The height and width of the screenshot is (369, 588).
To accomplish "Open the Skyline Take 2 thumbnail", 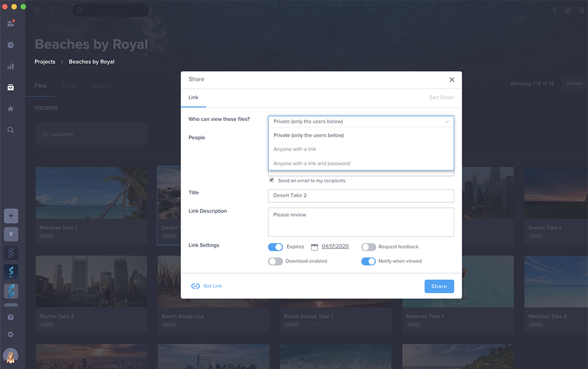I will (91, 281).
